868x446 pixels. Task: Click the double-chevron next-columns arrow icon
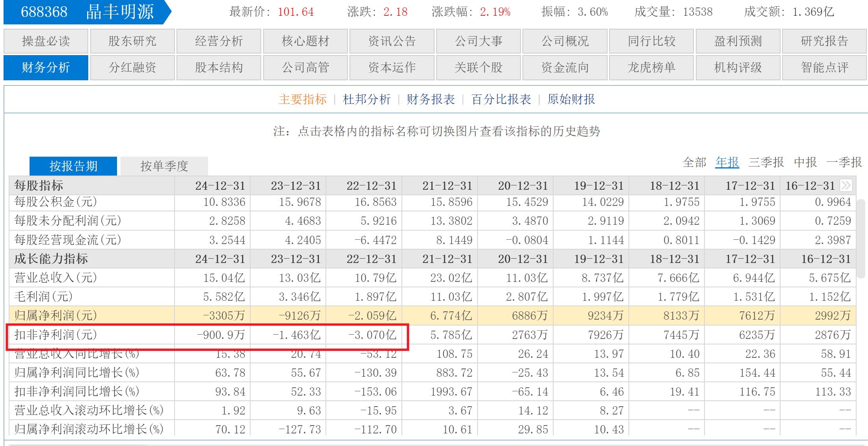click(846, 185)
